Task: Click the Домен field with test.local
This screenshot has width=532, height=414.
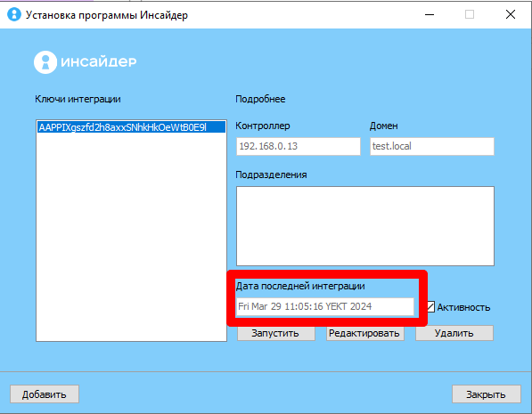Action: [x=432, y=147]
